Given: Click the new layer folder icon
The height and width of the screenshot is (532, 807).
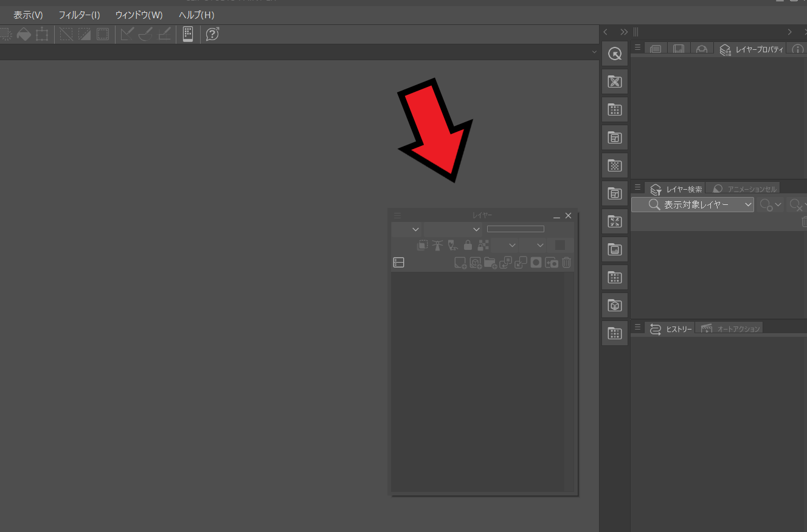Looking at the screenshot, I should tap(490, 263).
